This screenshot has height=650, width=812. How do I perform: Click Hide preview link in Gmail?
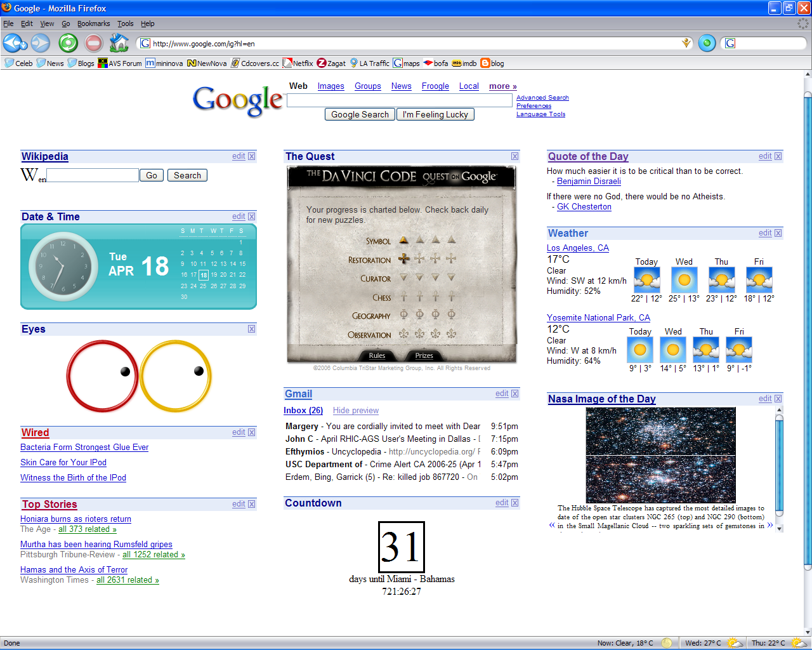click(356, 411)
